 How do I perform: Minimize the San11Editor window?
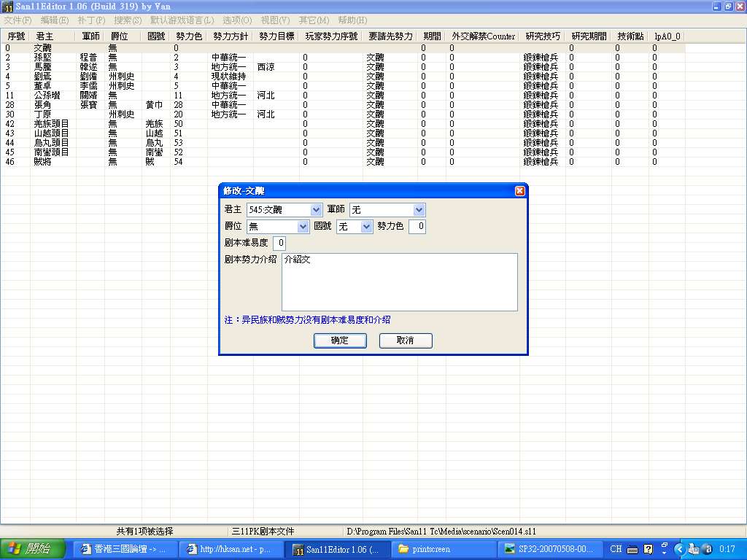pyautogui.click(x=717, y=7)
